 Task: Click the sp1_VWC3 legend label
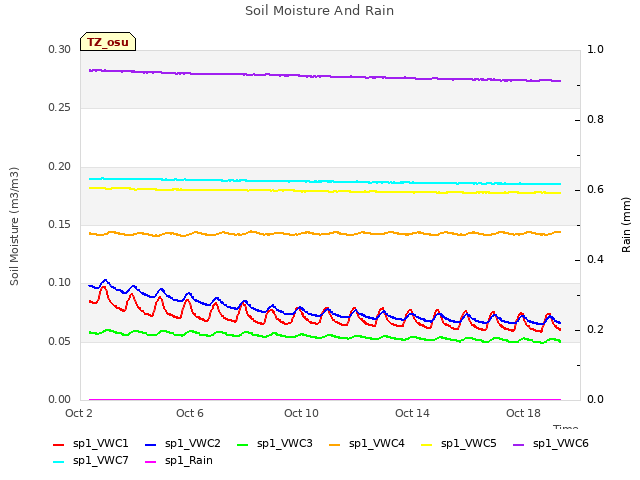(284, 443)
